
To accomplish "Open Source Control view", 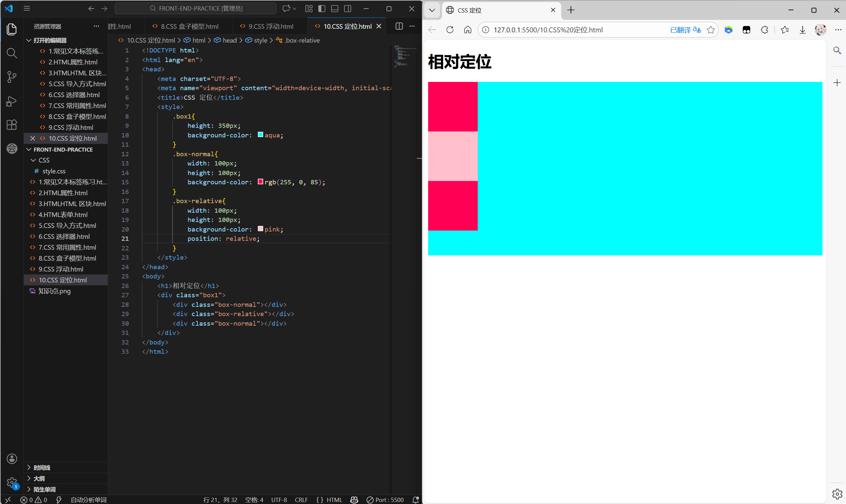I will click(12, 77).
